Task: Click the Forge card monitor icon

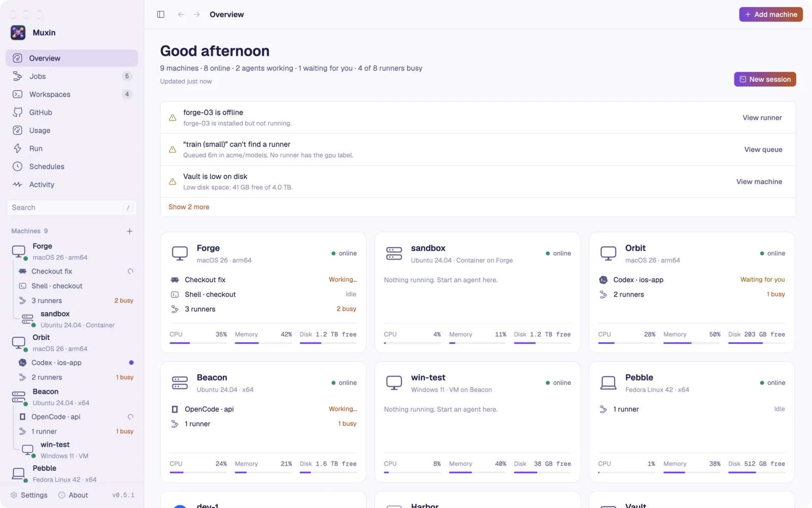Action: click(x=180, y=253)
